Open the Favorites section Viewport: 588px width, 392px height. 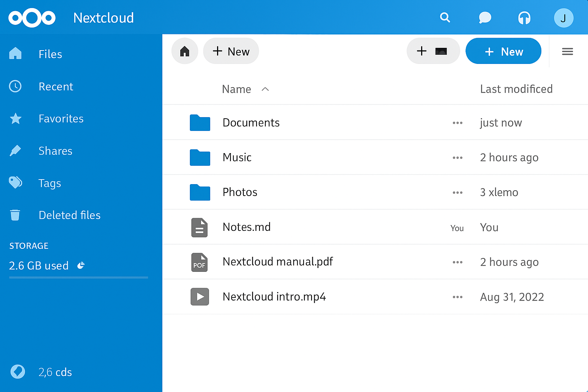point(61,119)
